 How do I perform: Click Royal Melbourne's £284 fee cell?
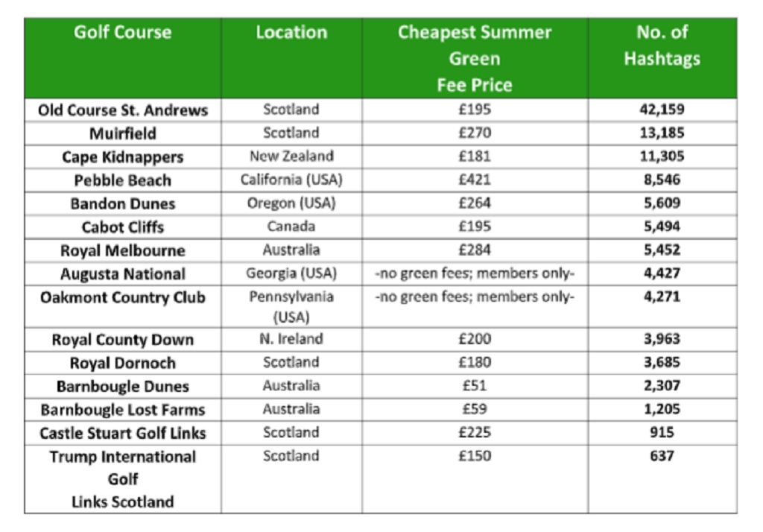coord(475,250)
